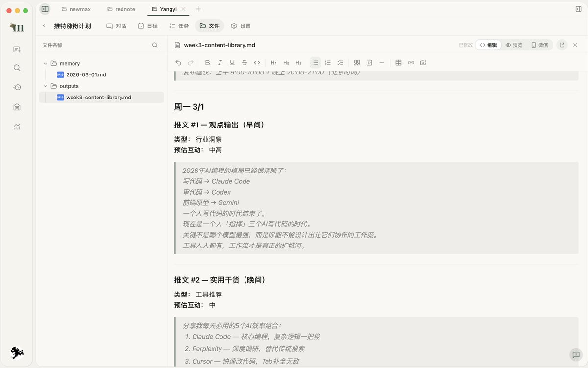Image resolution: width=588 pixels, height=368 pixels.
Task: Open the 文件 section
Action: (210, 26)
